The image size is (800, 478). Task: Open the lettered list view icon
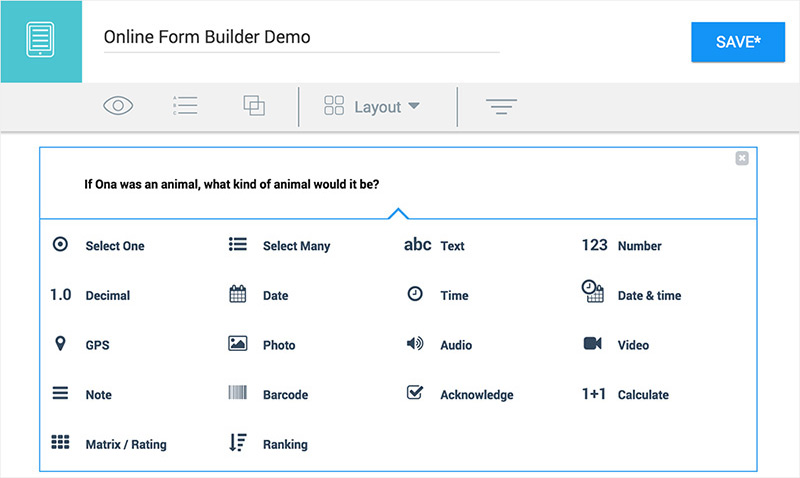pyautogui.click(x=185, y=106)
